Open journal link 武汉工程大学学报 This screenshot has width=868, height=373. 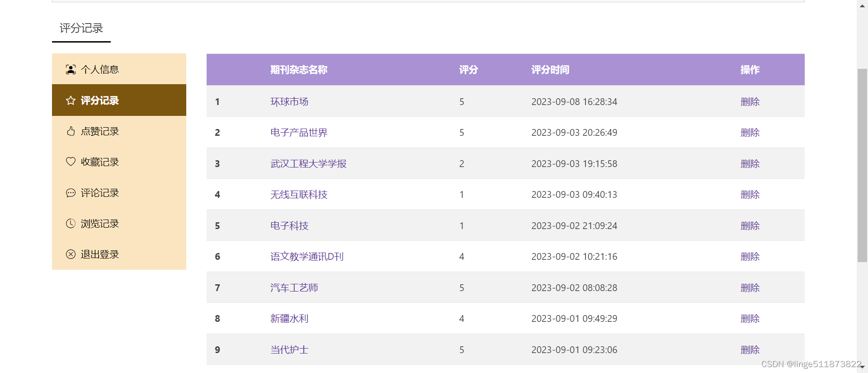[308, 164]
